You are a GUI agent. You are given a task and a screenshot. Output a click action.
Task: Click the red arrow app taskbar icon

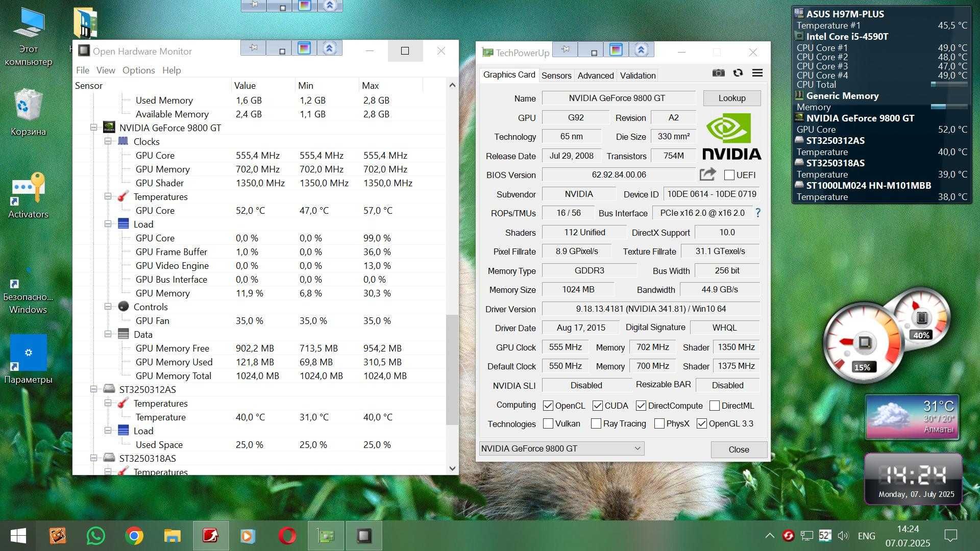pyautogui.click(x=211, y=536)
